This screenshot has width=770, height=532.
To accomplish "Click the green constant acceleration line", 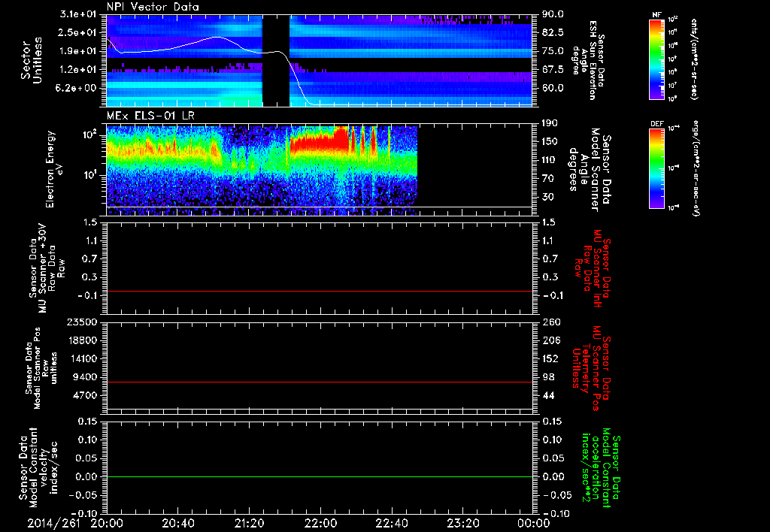I will 319,476.
